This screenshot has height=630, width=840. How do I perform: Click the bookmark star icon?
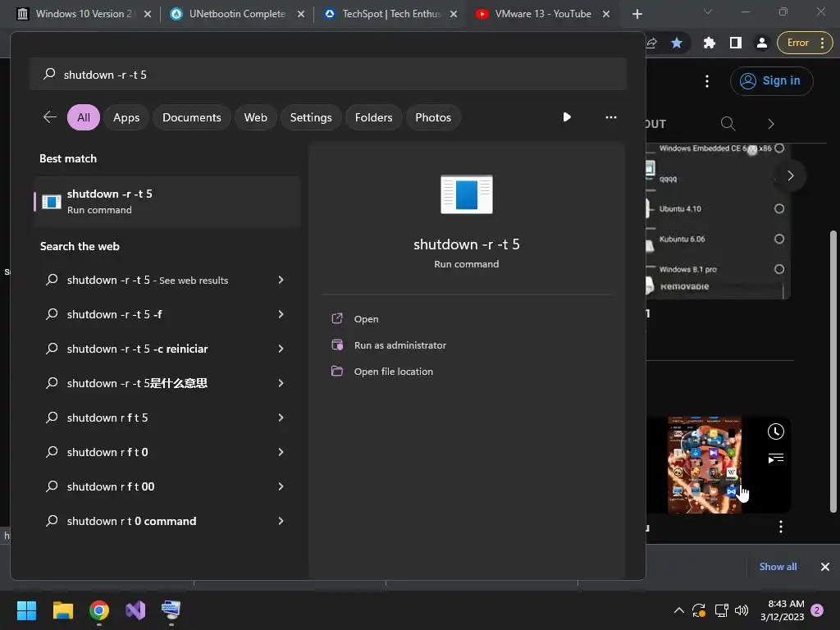pos(677,43)
